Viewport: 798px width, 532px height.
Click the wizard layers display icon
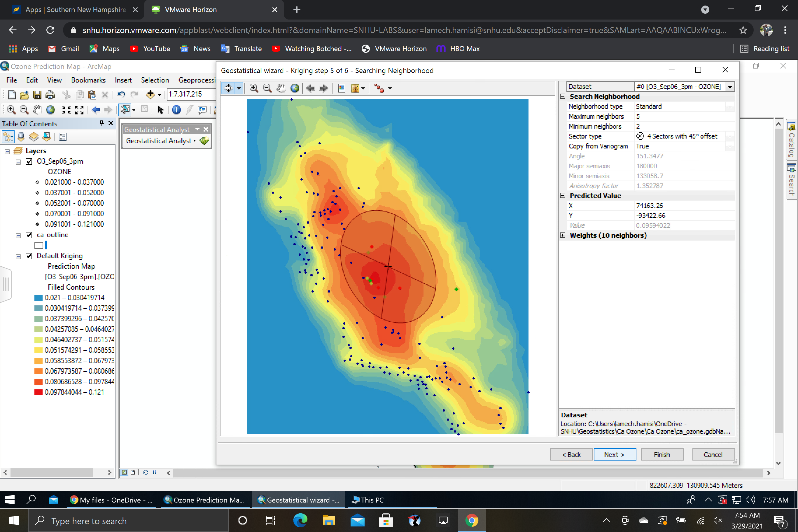[x=355, y=88]
